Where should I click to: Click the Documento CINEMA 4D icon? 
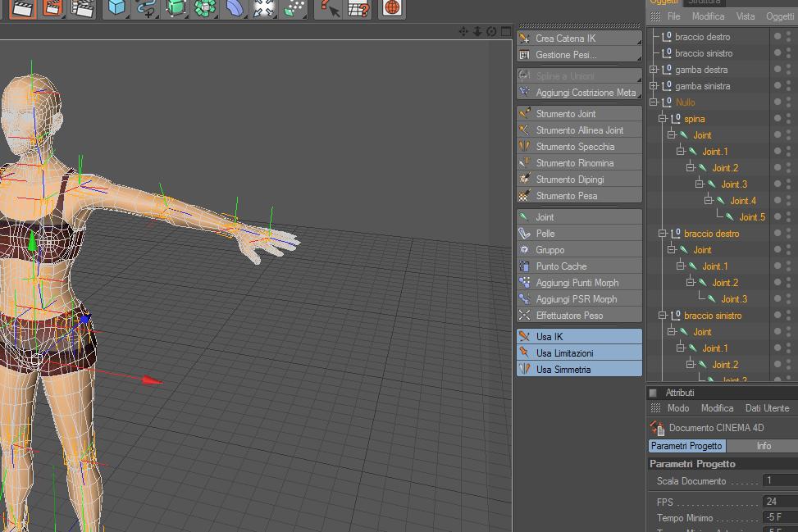657,428
